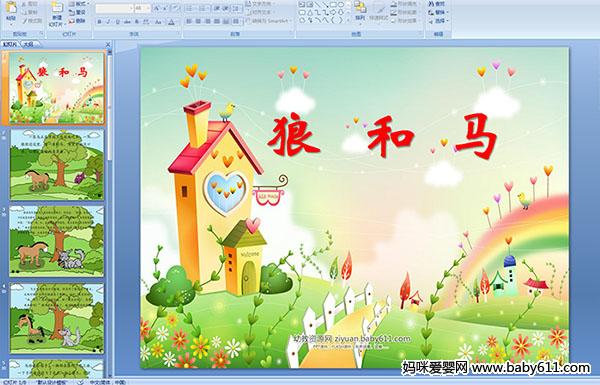Open the font name dropdown
This screenshot has width=600, height=385.
(114, 8)
